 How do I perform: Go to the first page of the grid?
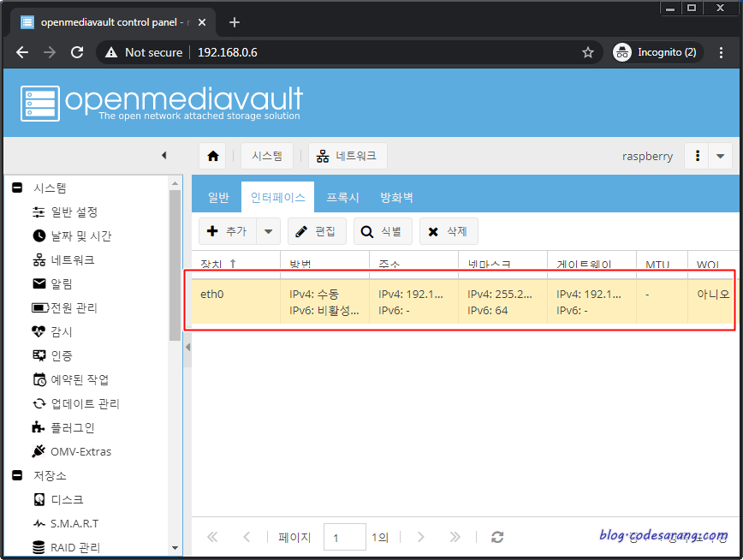tap(212, 537)
